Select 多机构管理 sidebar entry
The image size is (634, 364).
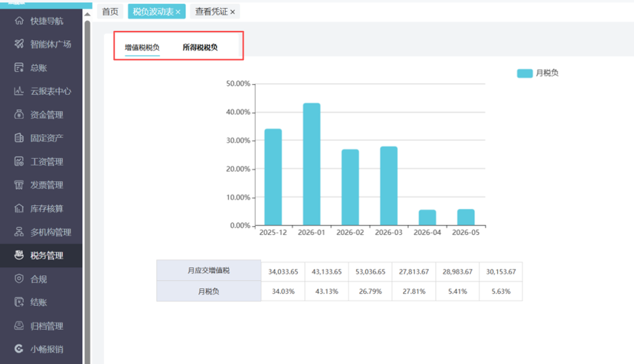point(41,232)
